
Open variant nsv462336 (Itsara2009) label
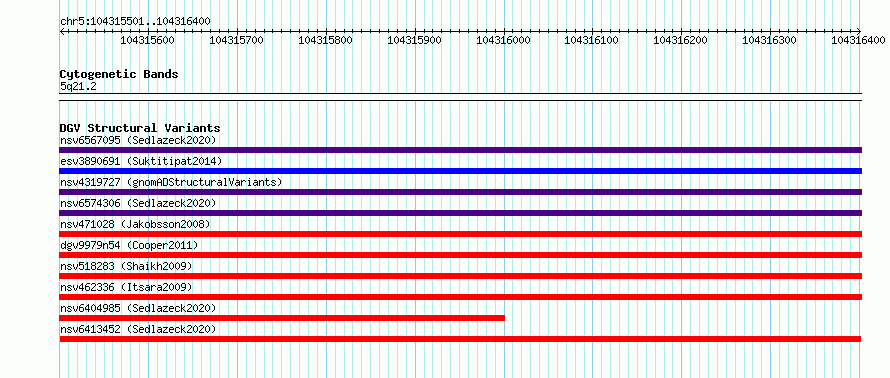coord(126,287)
